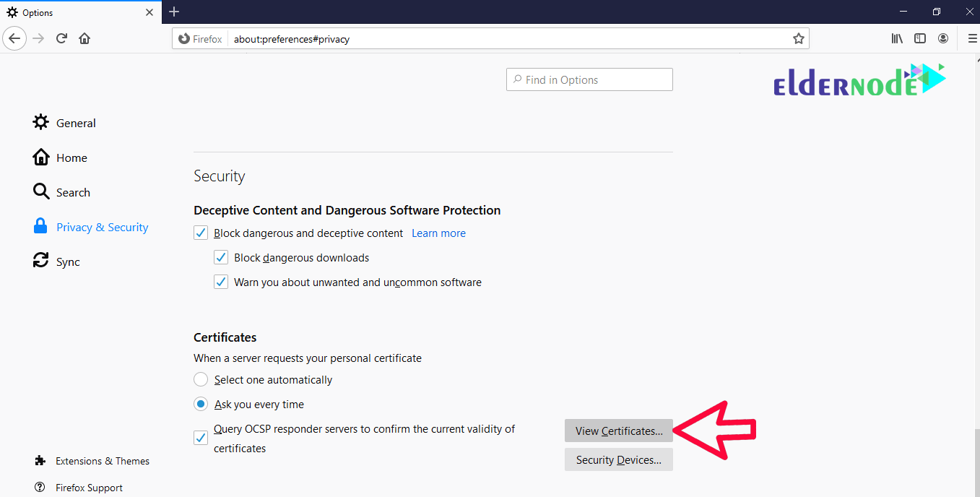Close the Options tab

(x=149, y=12)
